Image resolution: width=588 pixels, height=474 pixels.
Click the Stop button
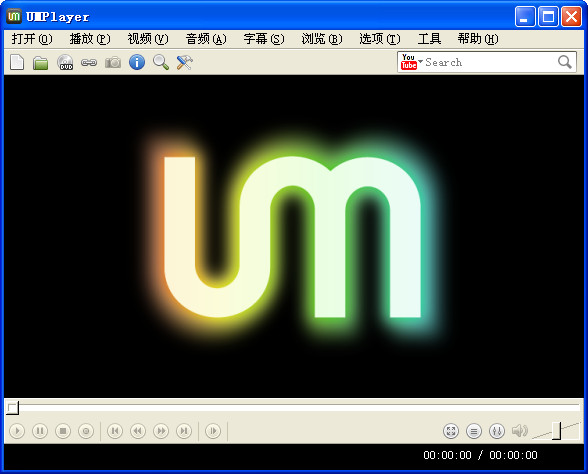pyautogui.click(x=63, y=431)
